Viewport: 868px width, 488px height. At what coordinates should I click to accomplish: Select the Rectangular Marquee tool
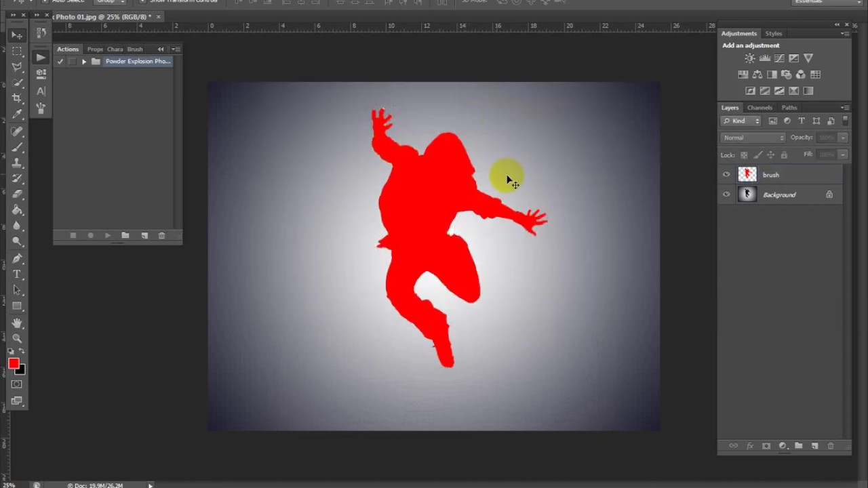17,52
